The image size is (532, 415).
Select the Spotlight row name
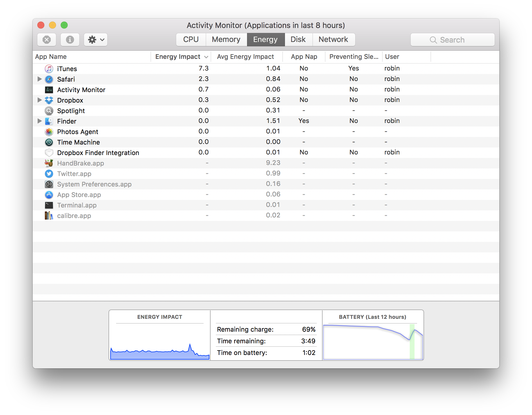[71, 111]
